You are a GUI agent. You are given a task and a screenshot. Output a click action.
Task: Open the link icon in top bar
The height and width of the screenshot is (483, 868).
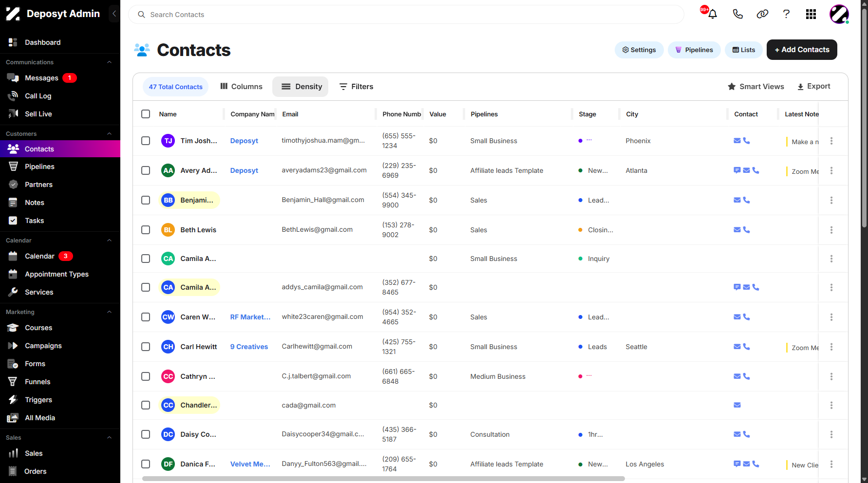coord(762,14)
